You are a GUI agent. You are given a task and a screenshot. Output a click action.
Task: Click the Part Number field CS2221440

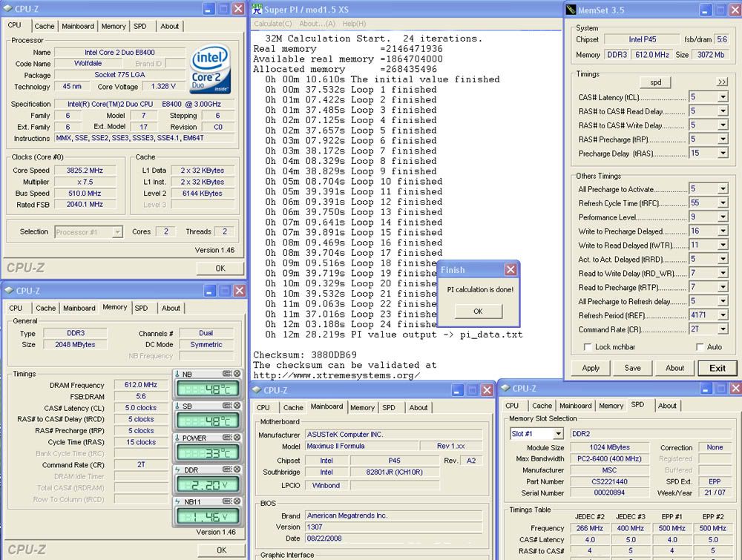pos(609,481)
